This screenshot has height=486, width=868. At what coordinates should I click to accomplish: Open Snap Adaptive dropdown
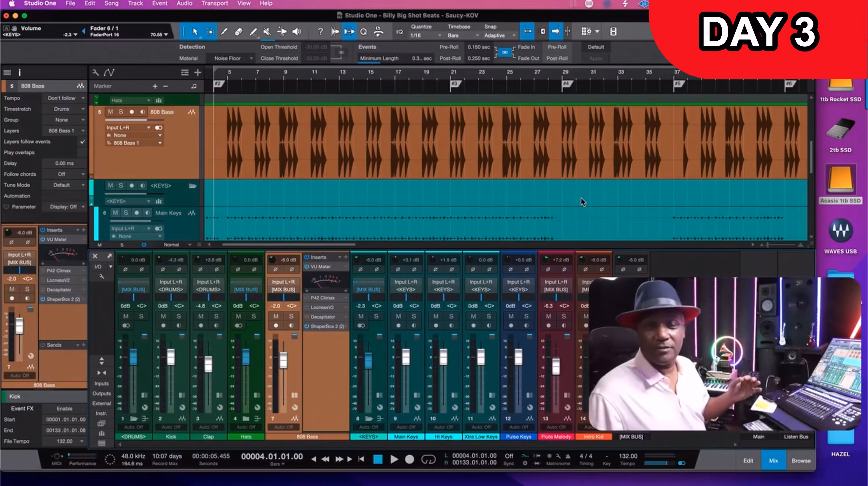click(x=499, y=35)
